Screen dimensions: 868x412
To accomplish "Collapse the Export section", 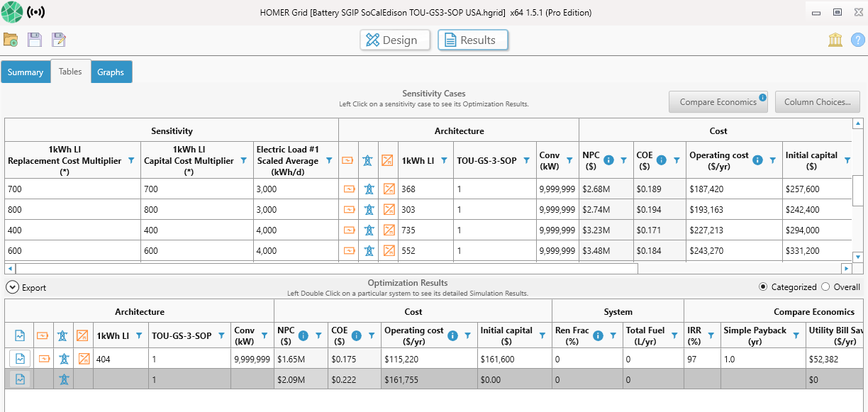I will click(x=13, y=287).
